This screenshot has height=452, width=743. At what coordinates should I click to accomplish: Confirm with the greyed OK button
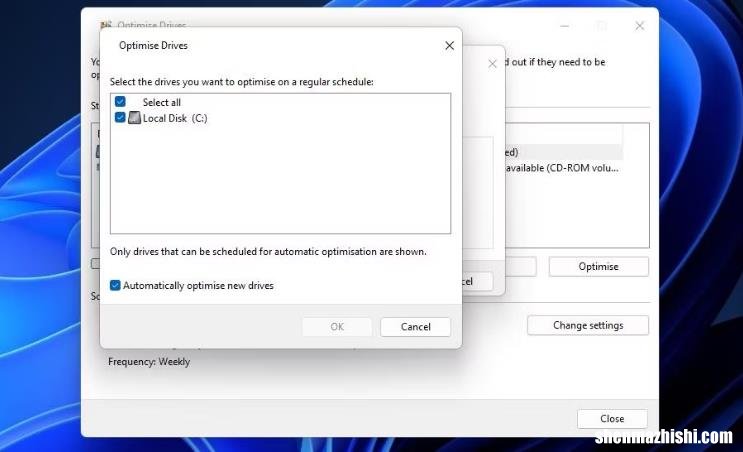(x=337, y=327)
